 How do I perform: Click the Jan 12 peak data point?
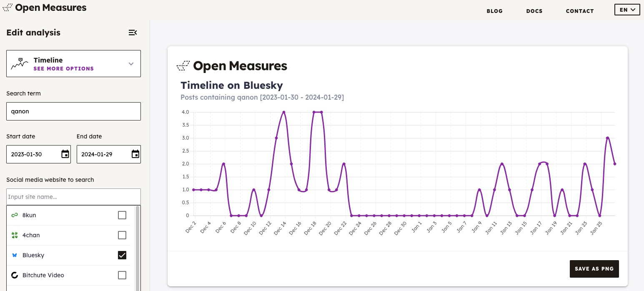click(502, 164)
